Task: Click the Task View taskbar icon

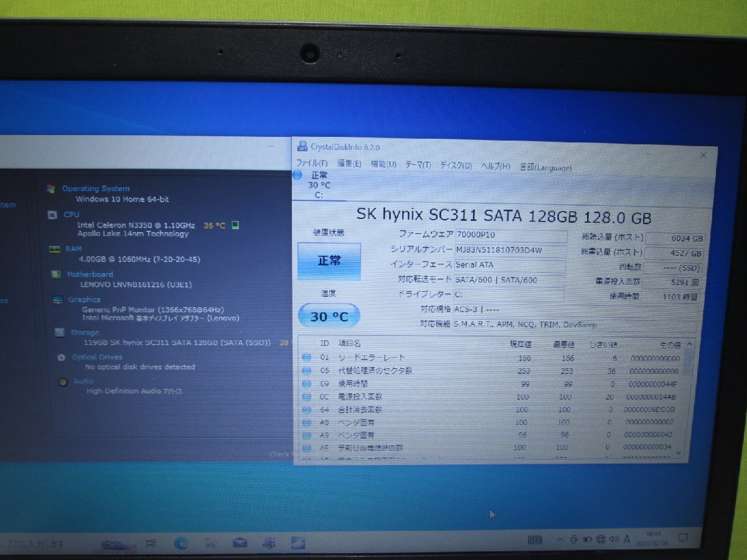Action: click(x=151, y=543)
